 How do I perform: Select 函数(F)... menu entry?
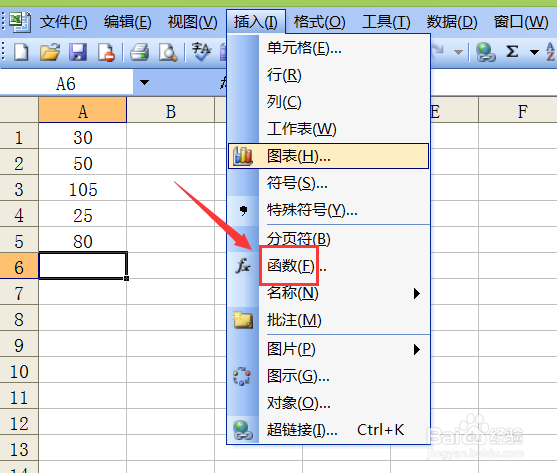[x=329, y=266]
